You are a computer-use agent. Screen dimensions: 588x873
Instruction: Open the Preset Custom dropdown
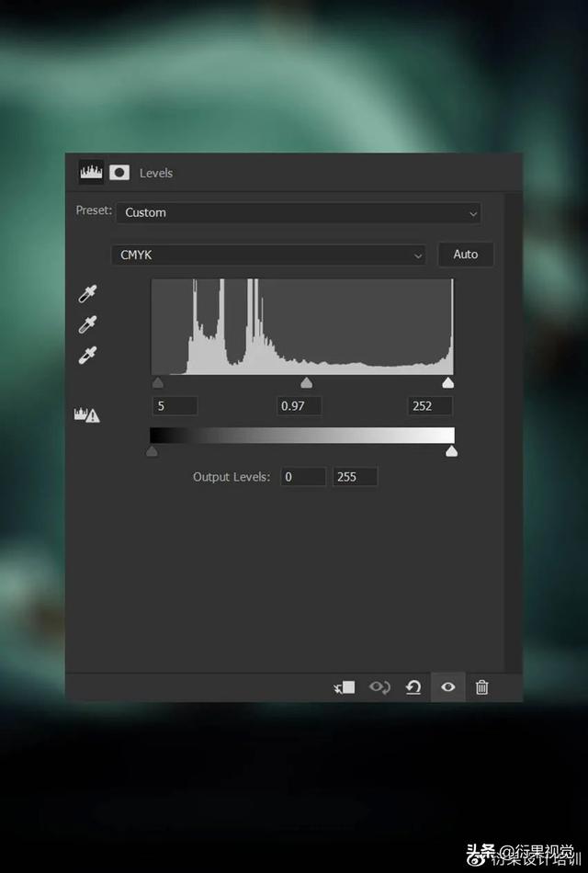[x=299, y=212]
